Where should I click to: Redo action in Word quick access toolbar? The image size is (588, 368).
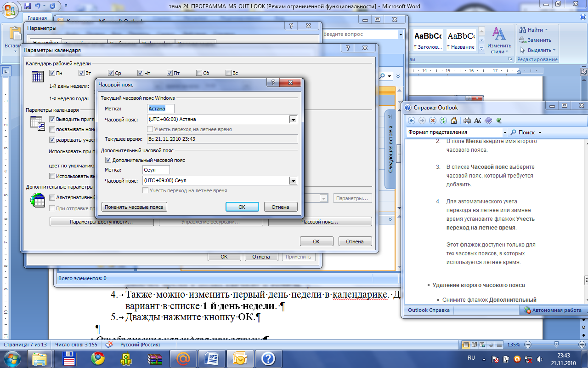[x=52, y=6]
